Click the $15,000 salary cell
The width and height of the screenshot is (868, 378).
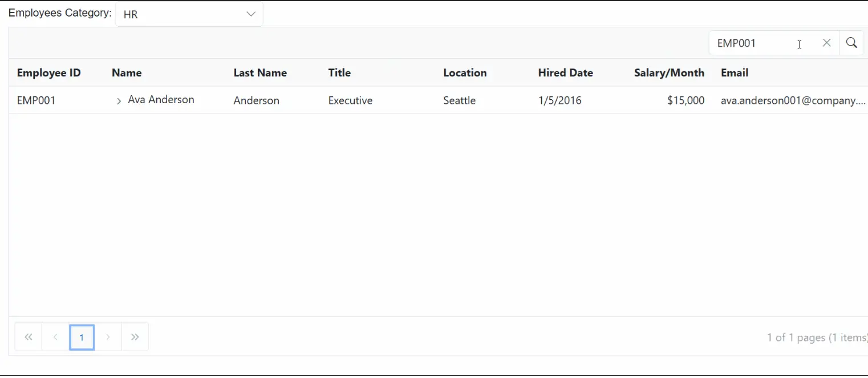pos(686,101)
